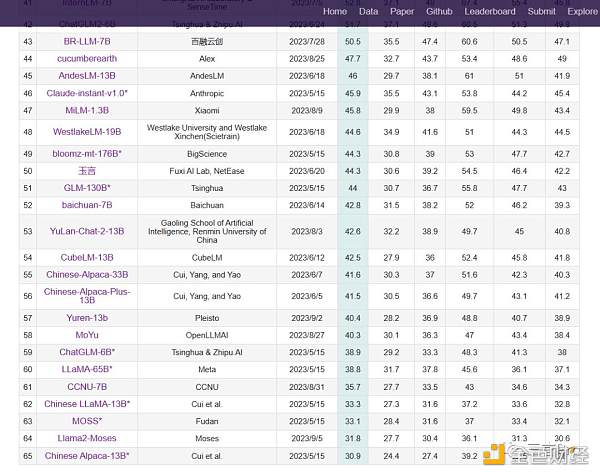Open the YuLan-Chat-2-13B model link

point(87,231)
